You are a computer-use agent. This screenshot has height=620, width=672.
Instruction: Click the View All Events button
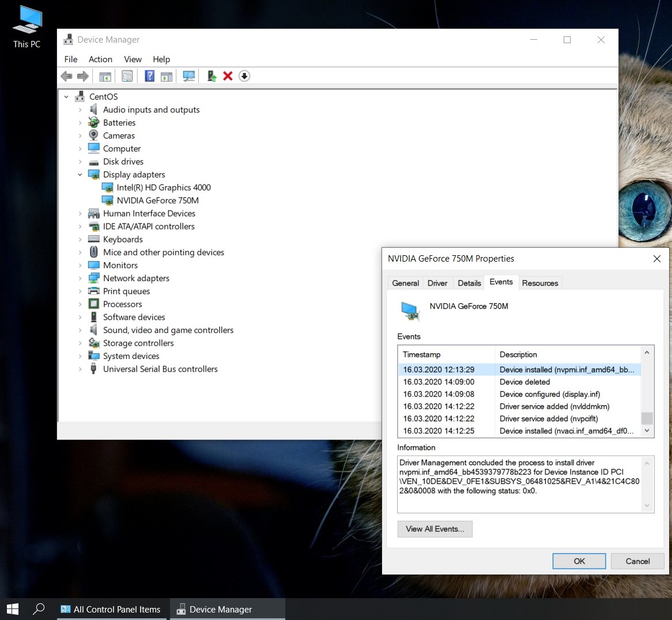coord(435,529)
